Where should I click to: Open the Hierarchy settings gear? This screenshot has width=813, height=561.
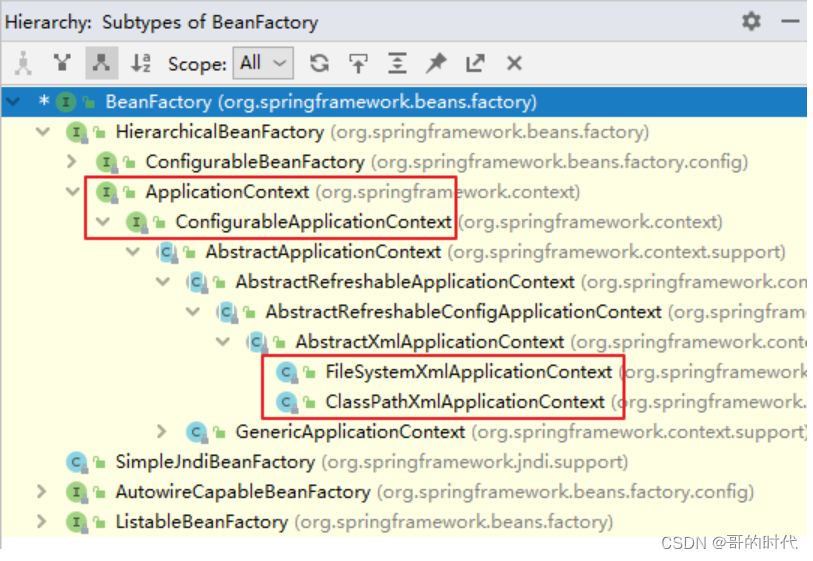click(751, 21)
